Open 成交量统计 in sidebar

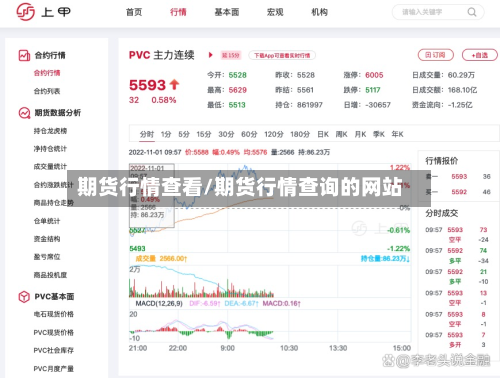click(x=50, y=166)
